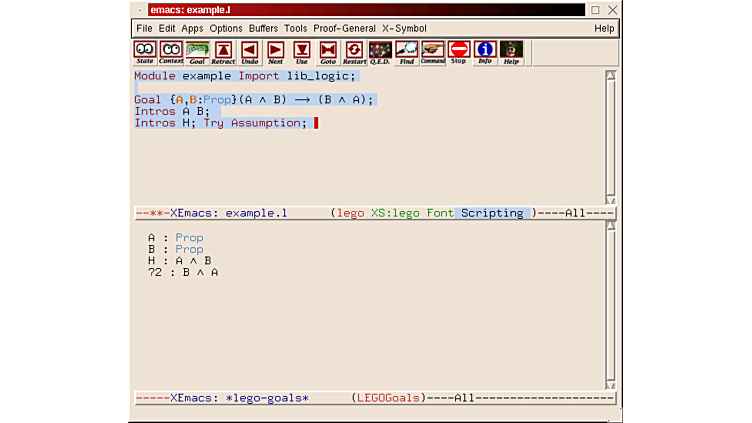Click the Use buffer icon
752x423 pixels.
pos(302,52)
